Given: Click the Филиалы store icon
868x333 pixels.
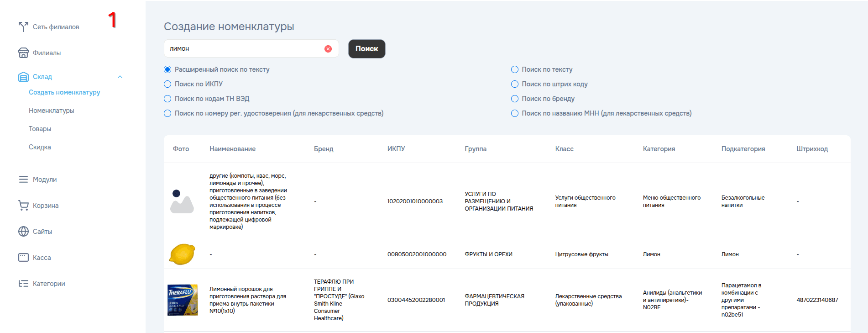Looking at the screenshot, I should tap(23, 53).
